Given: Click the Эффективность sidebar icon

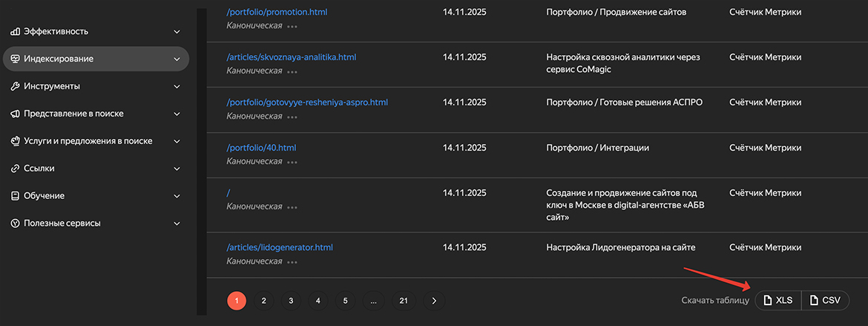Looking at the screenshot, I should click(x=15, y=32).
